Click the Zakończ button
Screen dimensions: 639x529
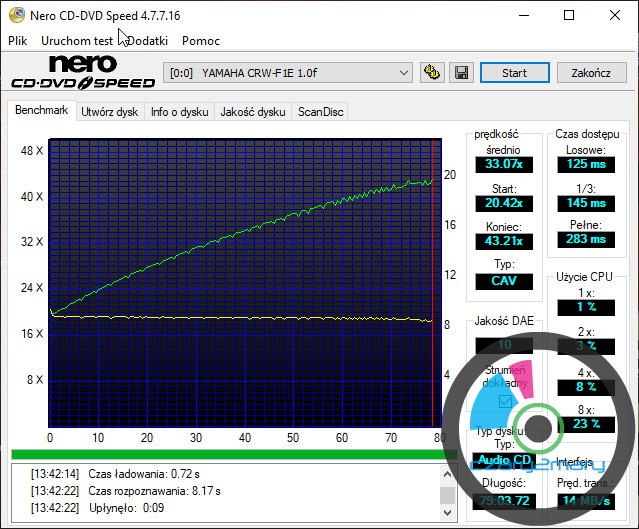coord(590,73)
